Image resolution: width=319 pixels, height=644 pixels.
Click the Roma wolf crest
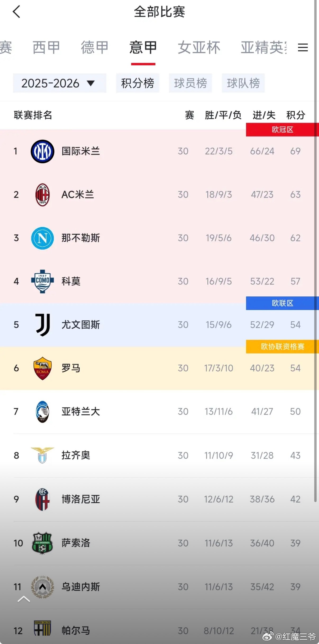[x=42, y=368]
